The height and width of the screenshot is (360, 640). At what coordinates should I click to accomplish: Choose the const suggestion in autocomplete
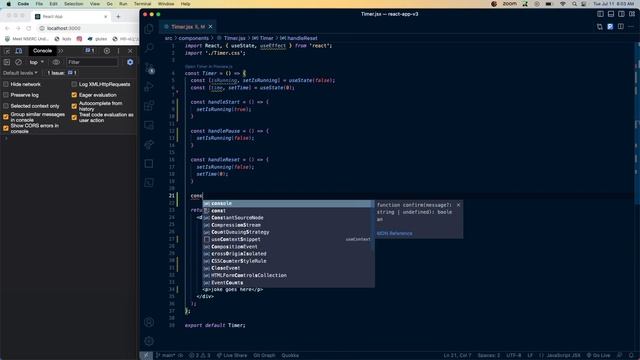288,211
